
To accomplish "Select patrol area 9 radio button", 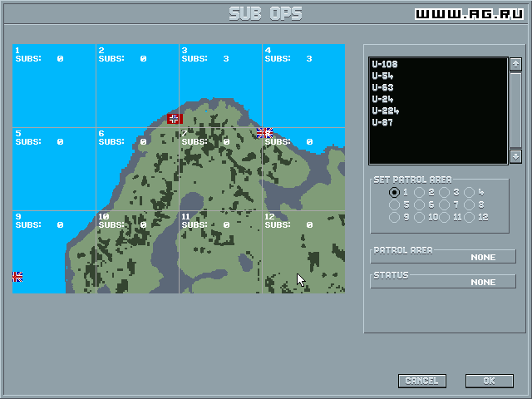I will click(394, 217).
